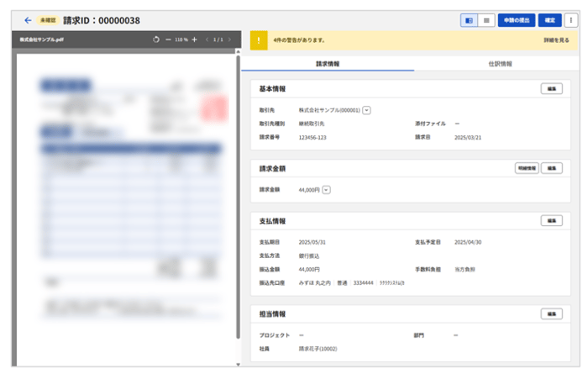Expand the 請求金額 44,000円 dropdown
Viewport: 588px width, 374px height.
[326, 190]
